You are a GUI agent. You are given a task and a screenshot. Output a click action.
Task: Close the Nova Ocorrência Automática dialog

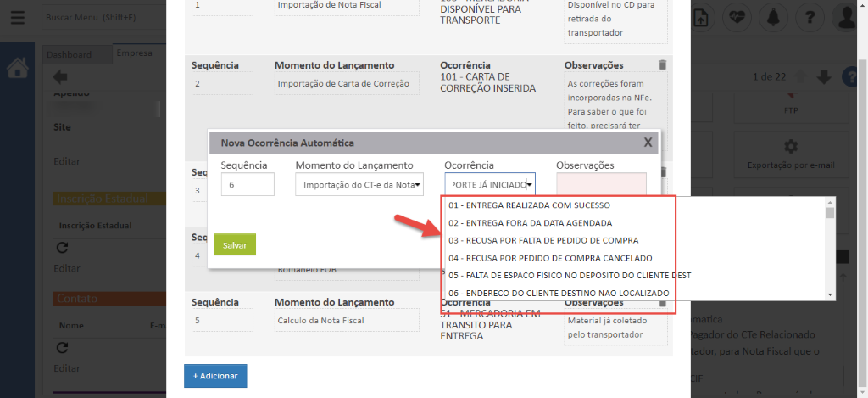coord(648,143)
